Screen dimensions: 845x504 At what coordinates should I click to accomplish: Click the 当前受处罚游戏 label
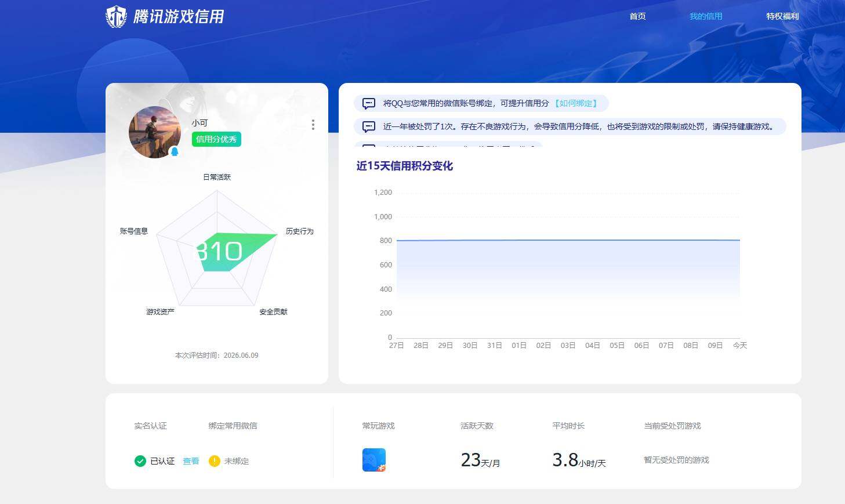(672, 426)
